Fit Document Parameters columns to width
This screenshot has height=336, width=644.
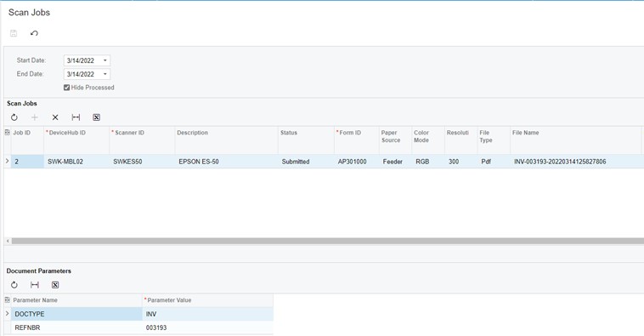(35, 285)
